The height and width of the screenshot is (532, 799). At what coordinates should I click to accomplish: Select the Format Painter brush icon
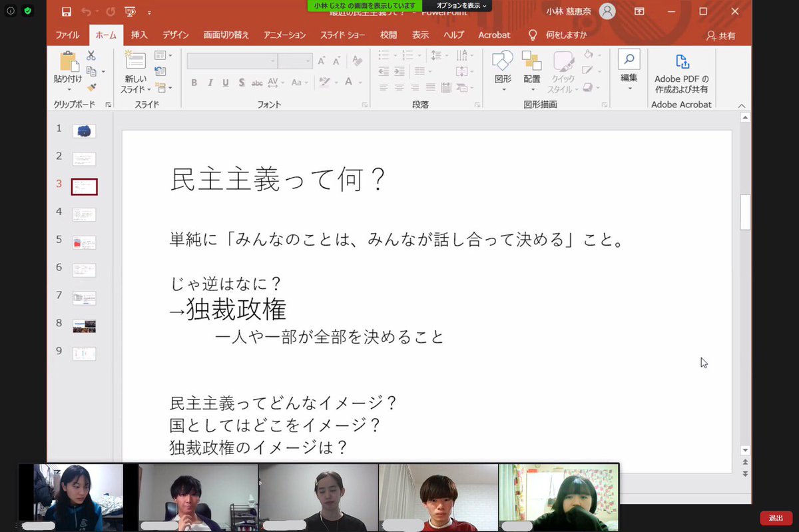tap(91, 87)
